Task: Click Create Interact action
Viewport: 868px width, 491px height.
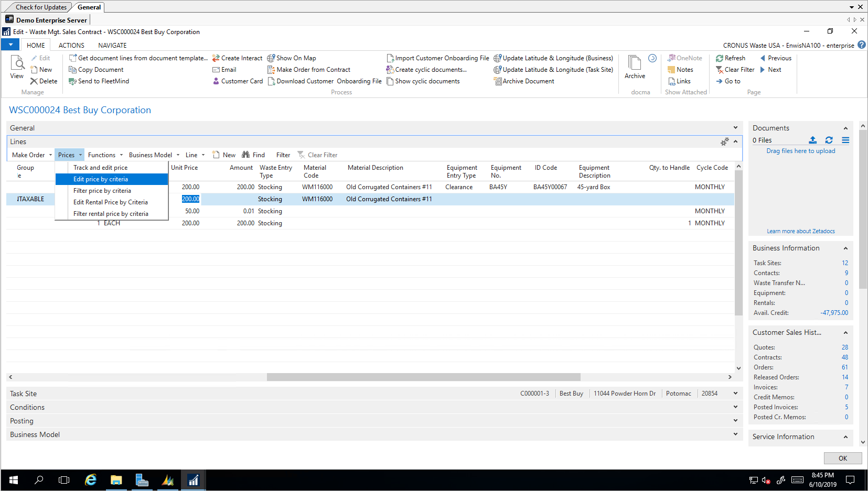Action: click(x=237, y=58)
